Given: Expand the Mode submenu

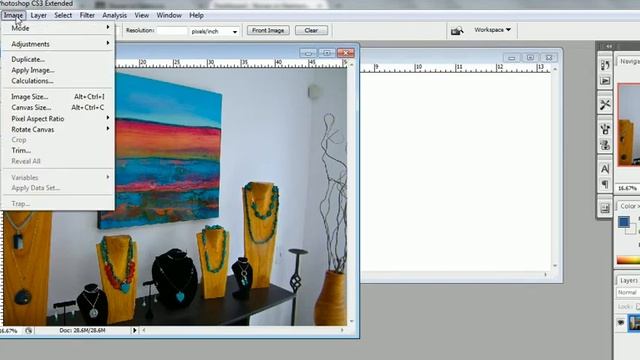Looking at the screenshot, I should tap(58, 28).
